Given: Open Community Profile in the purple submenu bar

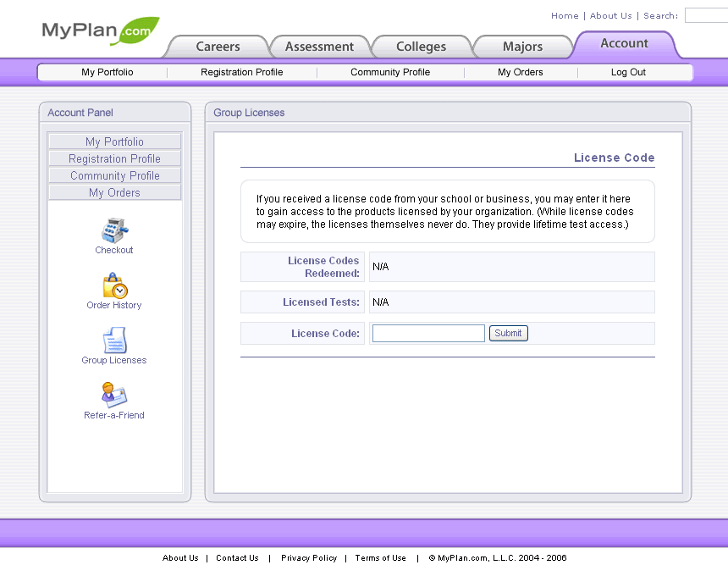Looking at the screenshot, I should 390,72.
